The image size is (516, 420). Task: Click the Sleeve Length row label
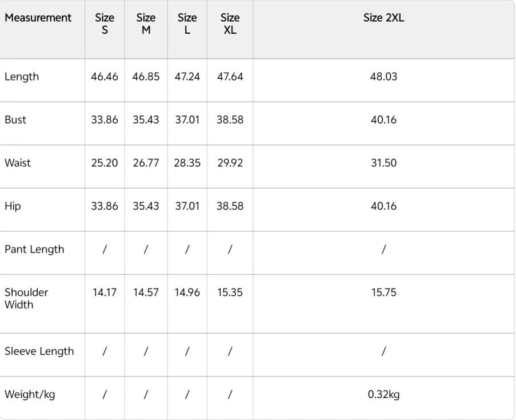[x=39, y=351]
